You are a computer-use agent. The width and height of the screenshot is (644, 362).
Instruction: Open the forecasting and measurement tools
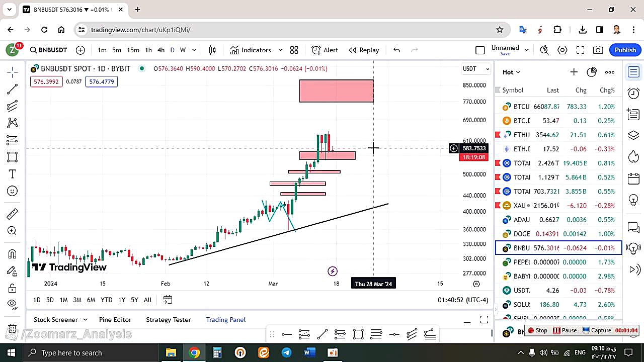[13, 140]
